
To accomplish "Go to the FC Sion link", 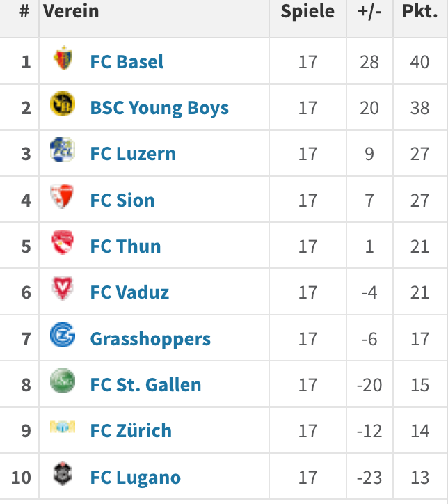I will 122,200.
